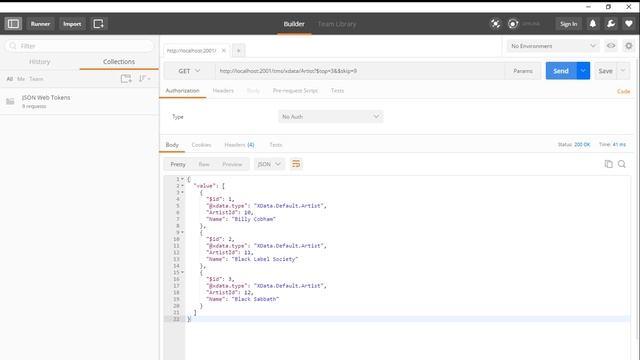The height and width of the screenshot is (360, 640).
Task: Open the response Tests tab
Action: click(x=276, y=145)
